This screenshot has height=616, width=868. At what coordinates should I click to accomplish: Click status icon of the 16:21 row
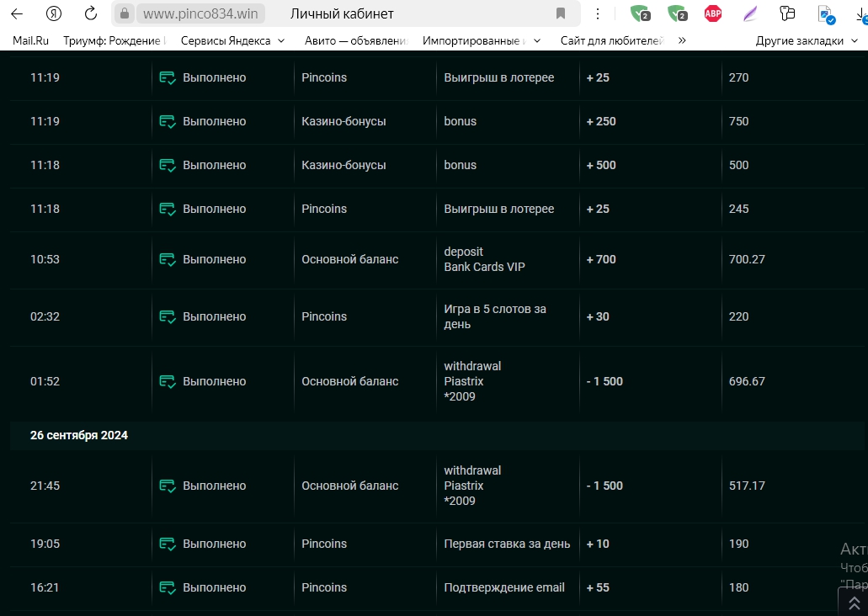click(168, 587)
